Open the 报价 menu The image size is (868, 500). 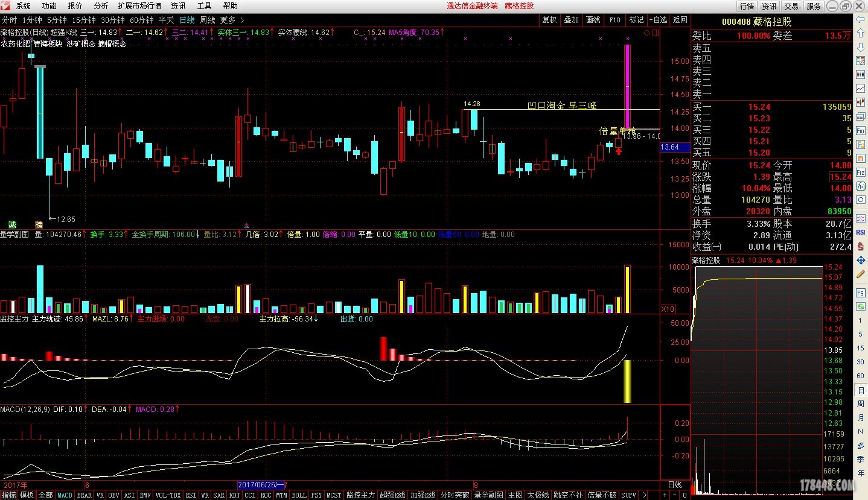click(75, 5)
